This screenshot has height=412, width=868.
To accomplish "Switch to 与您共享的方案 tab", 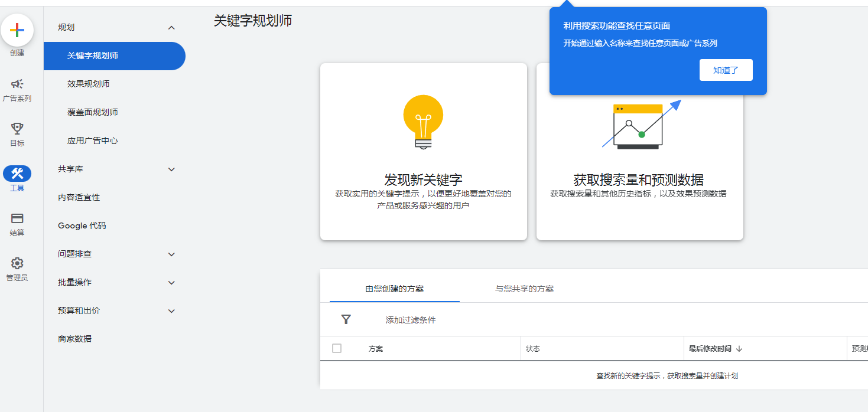I will pos(524,289).
